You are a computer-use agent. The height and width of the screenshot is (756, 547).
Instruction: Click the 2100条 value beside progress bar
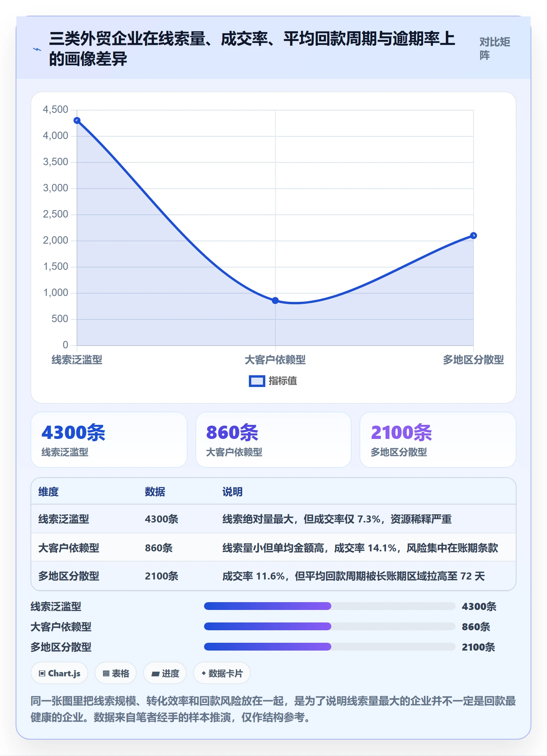(x=479, y=647)
